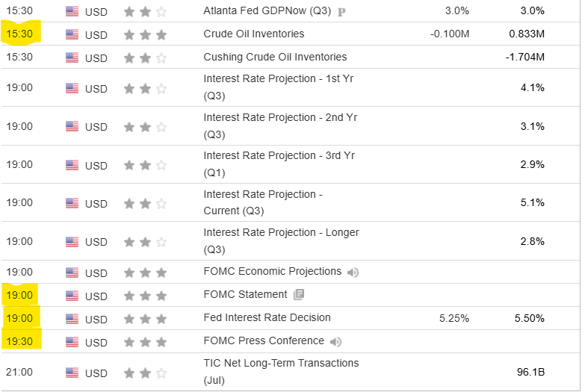
Task: Open the document icon beside FOMC Statement
Action: click(299, 295)
